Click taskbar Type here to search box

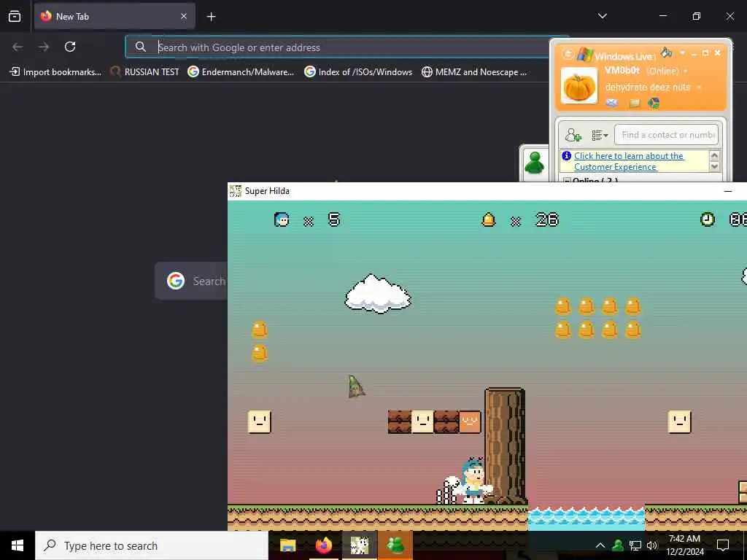152,545
